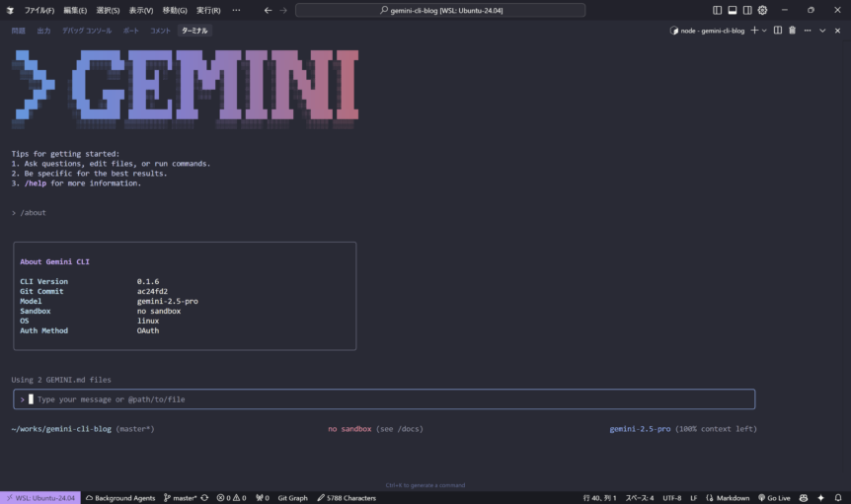Select the node - gemini-cli-blog terminal
The image size is (851, 504).
tap(707, 31)
